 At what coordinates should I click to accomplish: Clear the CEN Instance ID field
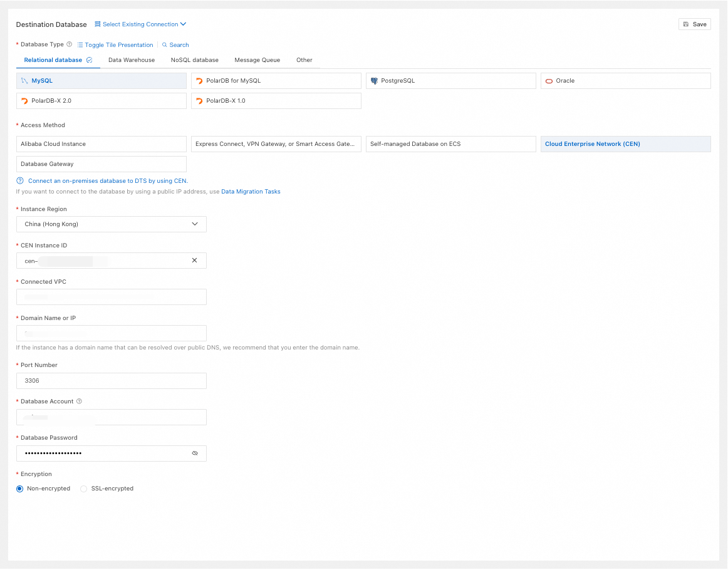(194, 261)
